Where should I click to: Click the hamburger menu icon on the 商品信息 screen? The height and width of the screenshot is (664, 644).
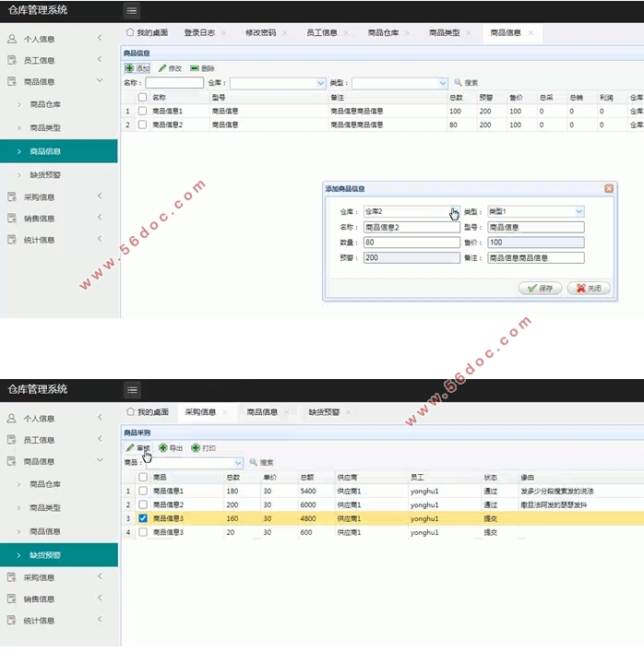(x=132, y=11)
